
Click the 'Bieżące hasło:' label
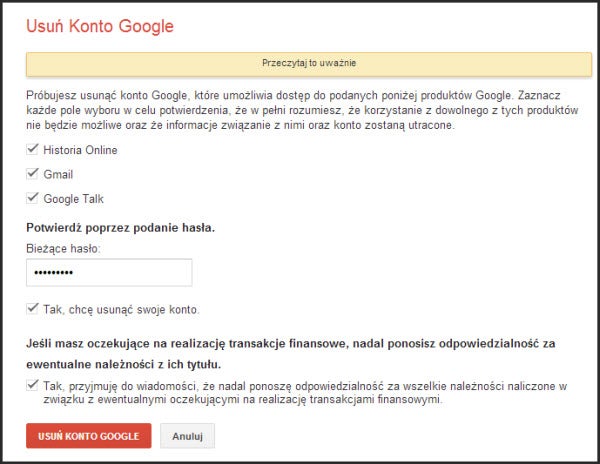click(63, 249)
